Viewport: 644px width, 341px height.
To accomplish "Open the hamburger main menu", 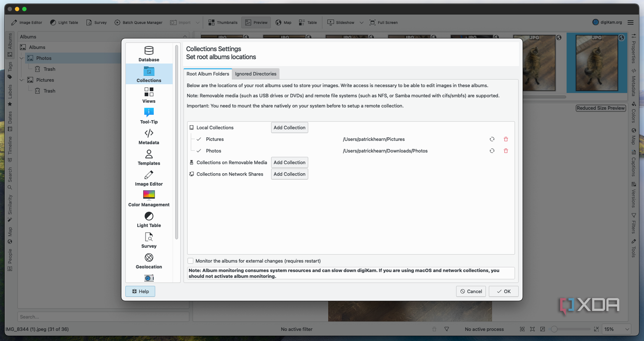I will coord(630,23).
